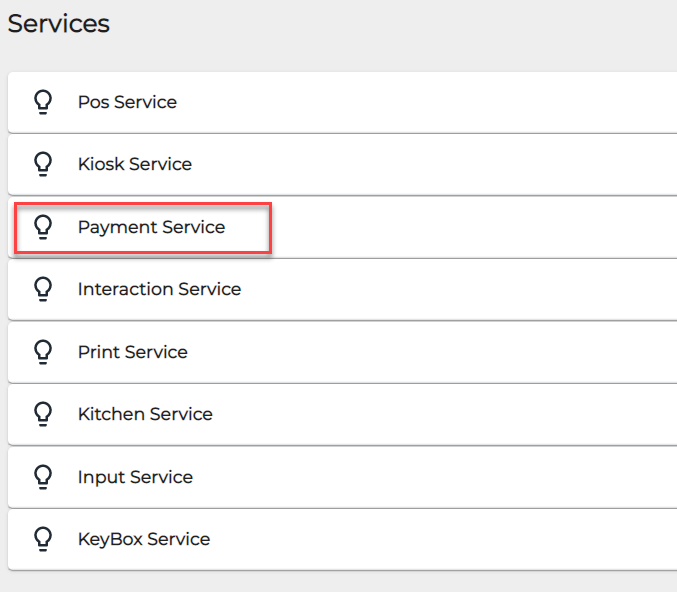Select the Kitchen Service text label
The width and height of the screenshot is (677, 592).
coord(145,414)
